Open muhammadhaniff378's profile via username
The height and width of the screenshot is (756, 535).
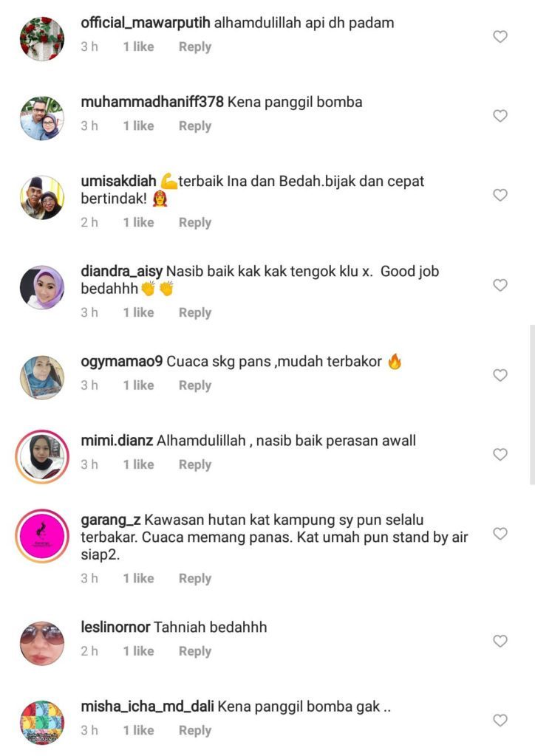click(152, 102)
